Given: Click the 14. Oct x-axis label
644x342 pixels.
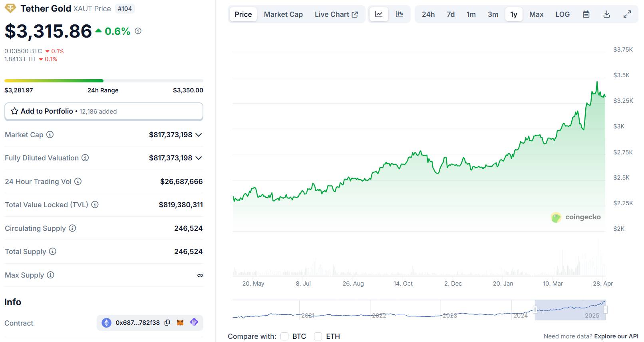Looking at the screenshot, I should click(403, 284).
